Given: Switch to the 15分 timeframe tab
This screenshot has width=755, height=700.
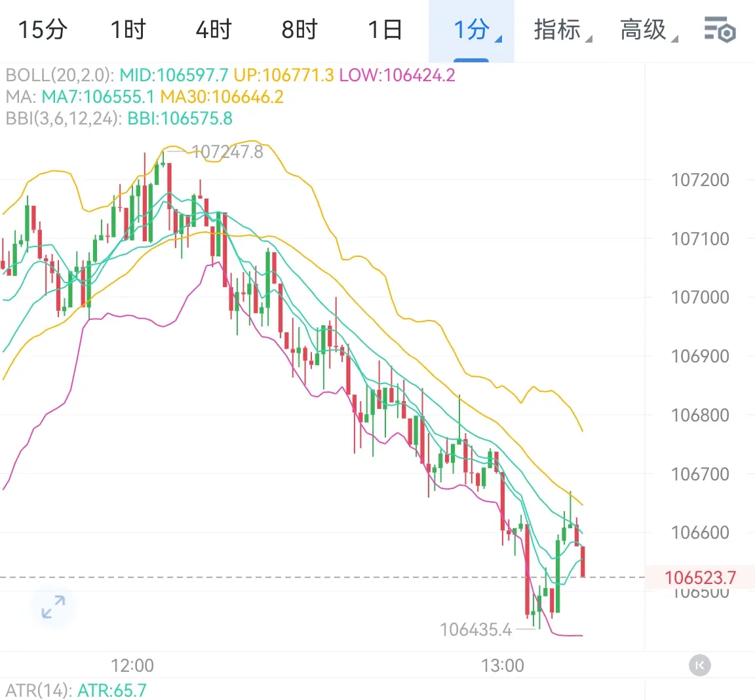Looking at the screenshot, I should click(43, 30).
